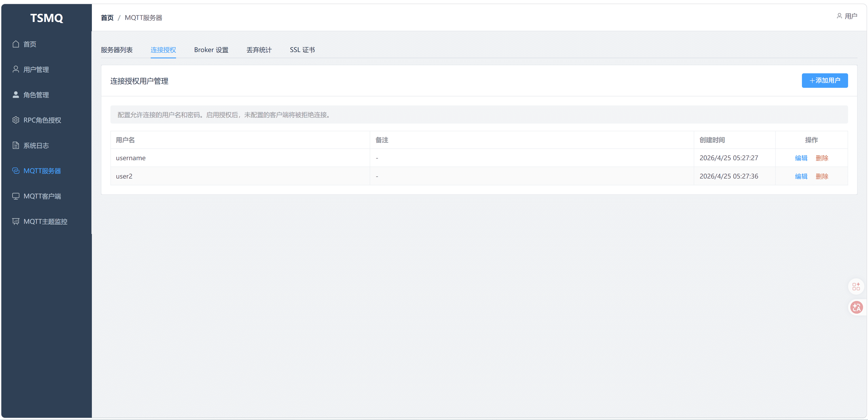Switch to the 服务器列表 tab

117,50
